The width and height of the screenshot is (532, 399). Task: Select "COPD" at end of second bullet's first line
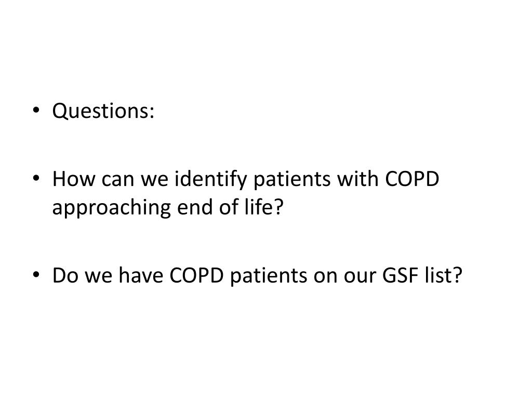click(412, 179)
